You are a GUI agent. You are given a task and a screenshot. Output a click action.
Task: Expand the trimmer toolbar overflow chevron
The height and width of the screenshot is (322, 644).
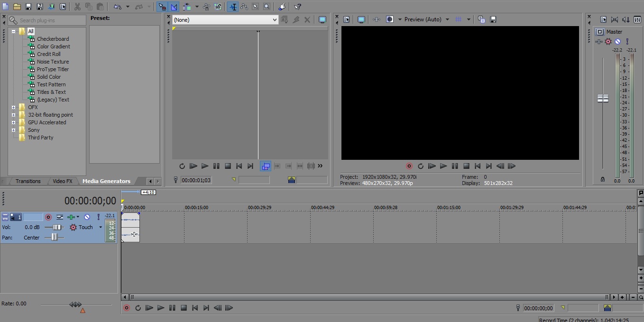coord(320,166)
